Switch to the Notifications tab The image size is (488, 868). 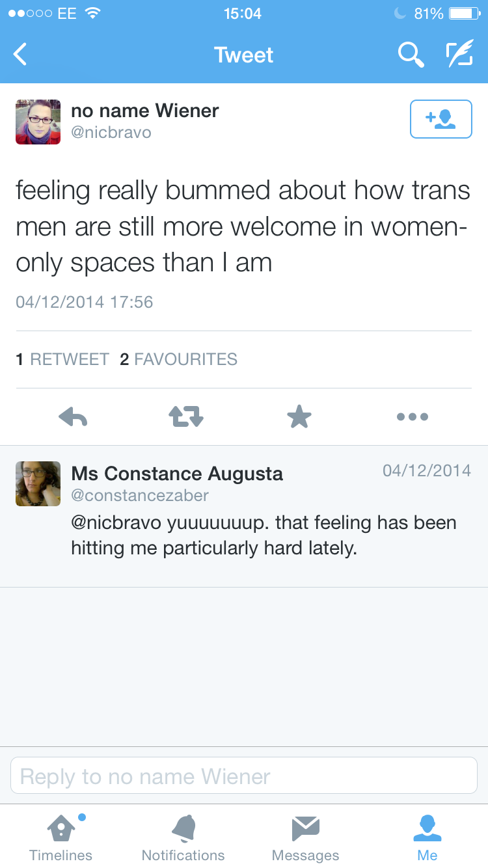tap(183, 837)
